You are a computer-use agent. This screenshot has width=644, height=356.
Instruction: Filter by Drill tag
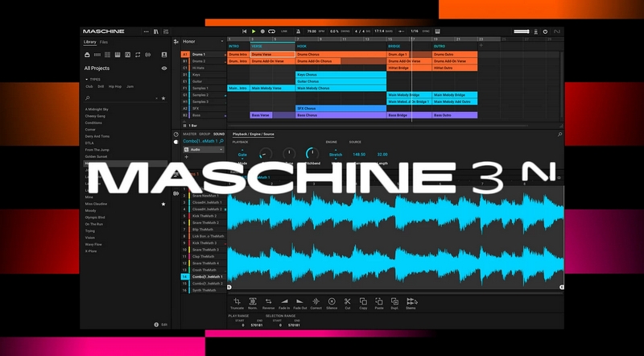click(x=101, y=87)
